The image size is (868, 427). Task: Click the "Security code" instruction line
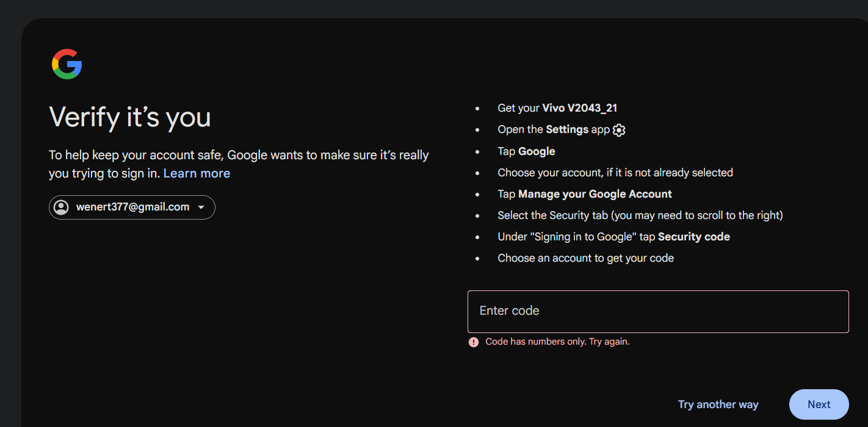613,237
